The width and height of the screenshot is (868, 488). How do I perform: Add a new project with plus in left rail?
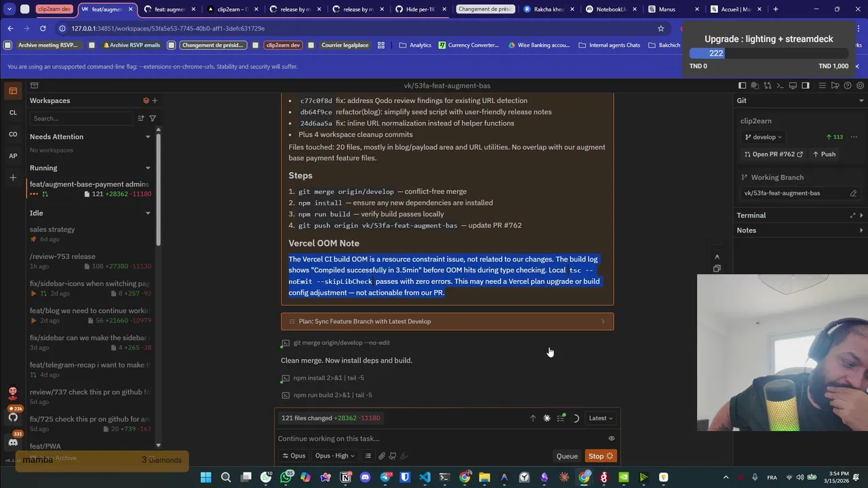point(13,178)
